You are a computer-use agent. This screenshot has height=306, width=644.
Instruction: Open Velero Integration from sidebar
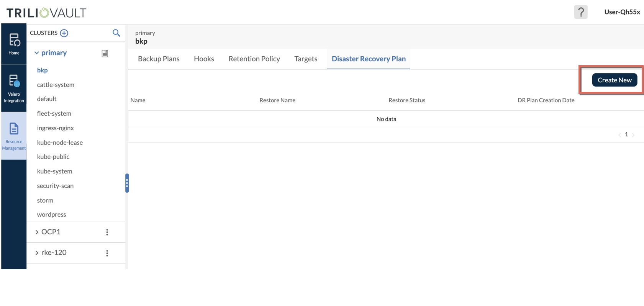point(14,88)
